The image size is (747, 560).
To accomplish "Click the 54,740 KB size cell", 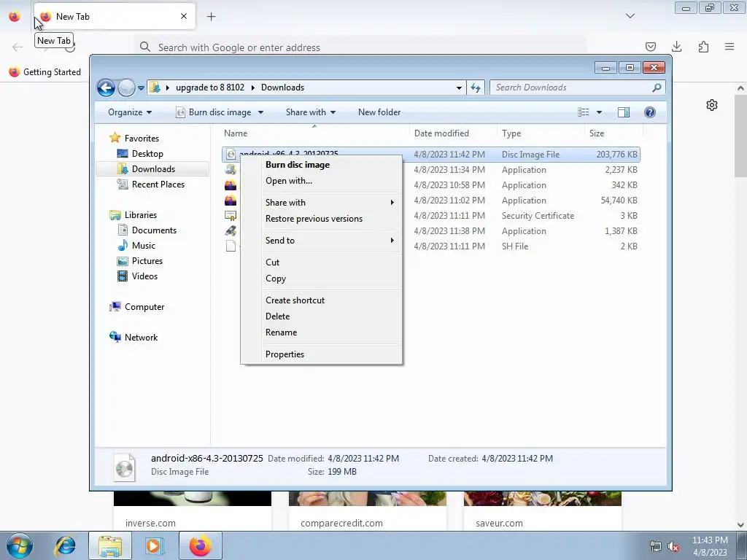I will click(x=619, y=201).
